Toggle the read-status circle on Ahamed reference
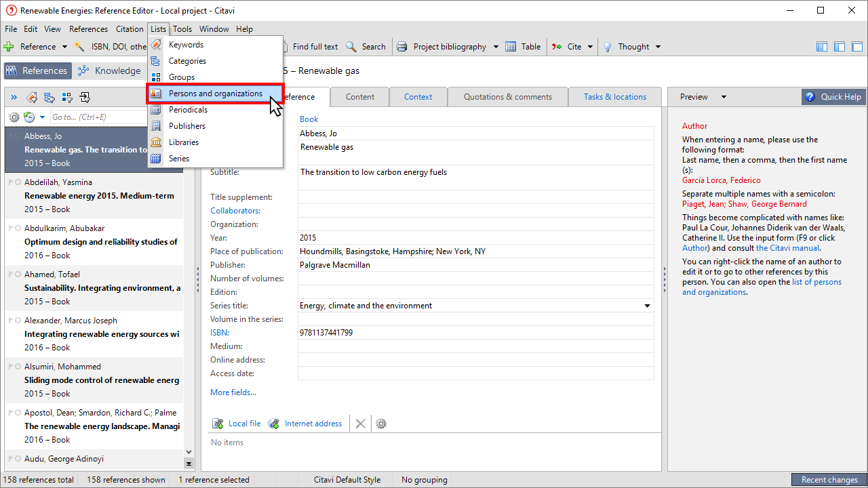The image size is (868, 488). [18, 274]
